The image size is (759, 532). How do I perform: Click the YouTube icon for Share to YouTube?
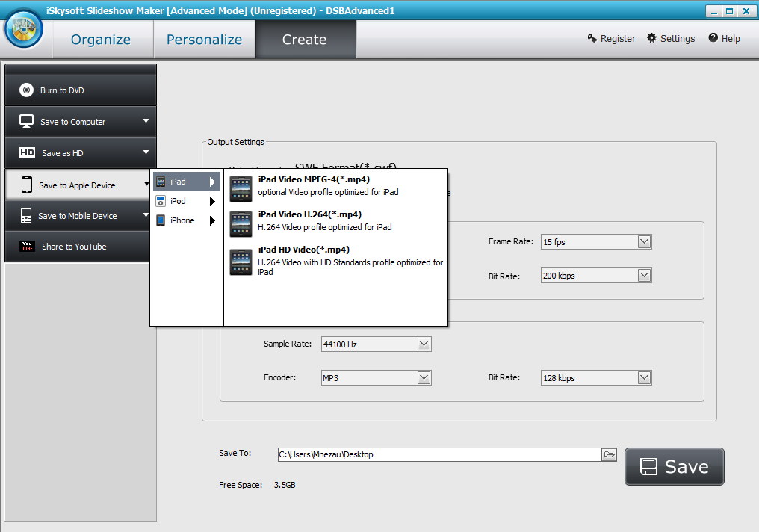[26, 247]
